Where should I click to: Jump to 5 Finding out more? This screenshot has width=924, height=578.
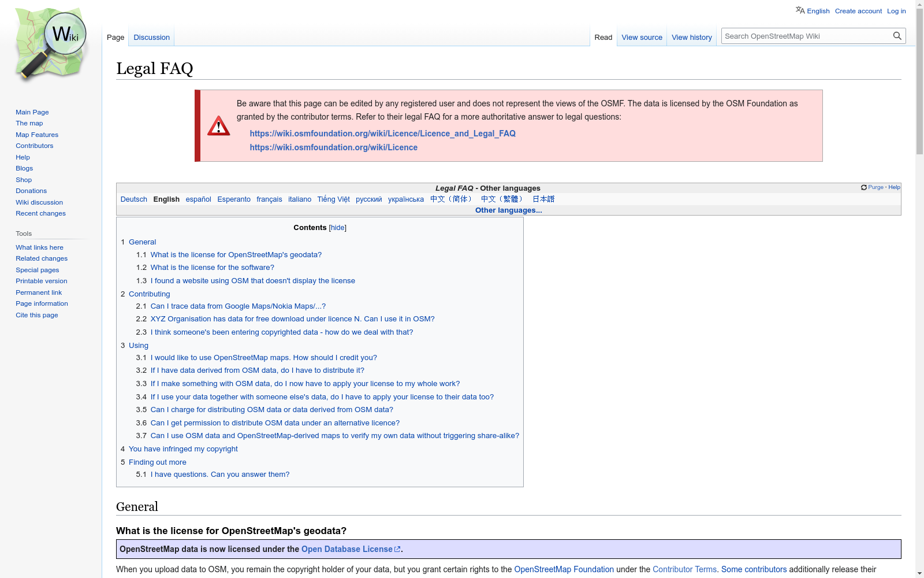157,462
